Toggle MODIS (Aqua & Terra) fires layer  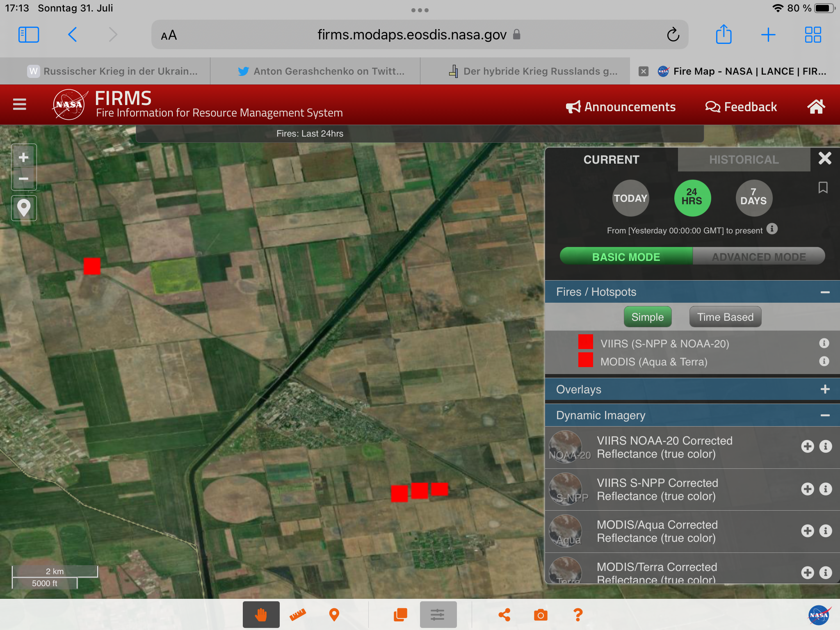click(654, 361)
